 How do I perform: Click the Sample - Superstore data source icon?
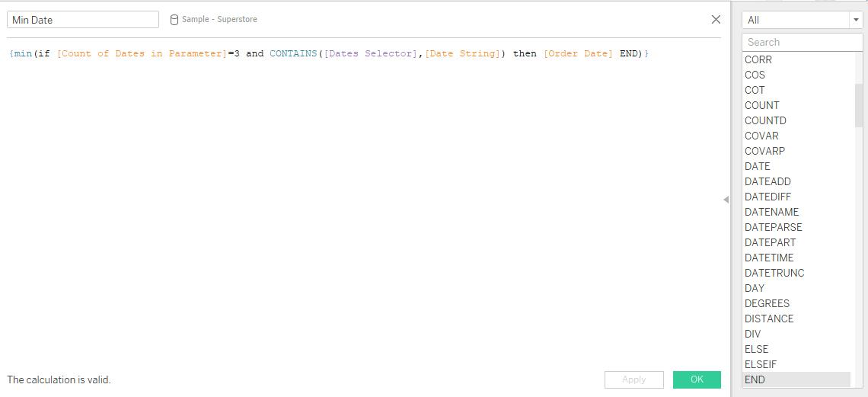click(174, 20)
